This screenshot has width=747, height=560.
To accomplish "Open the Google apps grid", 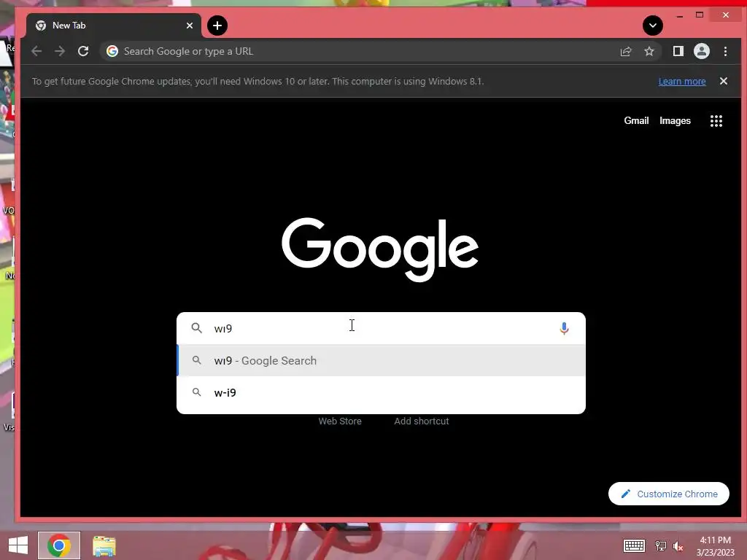I will 716,121.
